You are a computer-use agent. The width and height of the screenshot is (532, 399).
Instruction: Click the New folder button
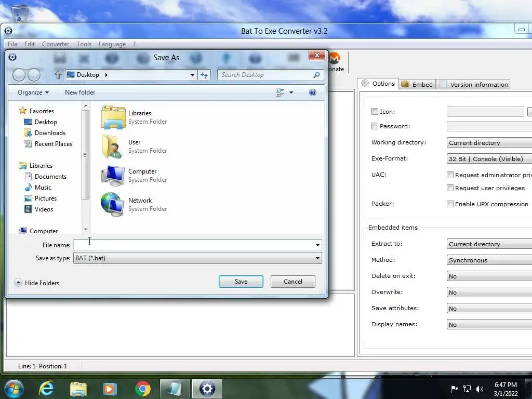pyautogui.click(x=80, y=92)
